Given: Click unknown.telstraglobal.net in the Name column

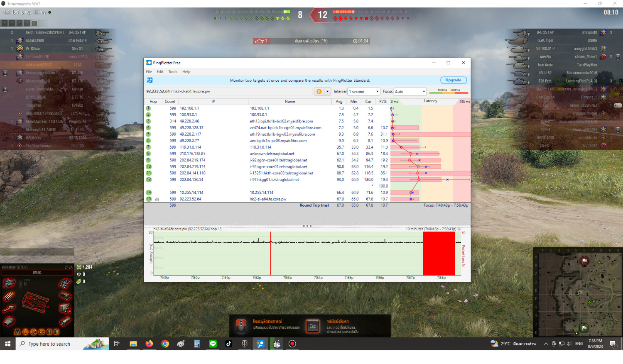Looking at the screenshot, I should tap(272, 154).
